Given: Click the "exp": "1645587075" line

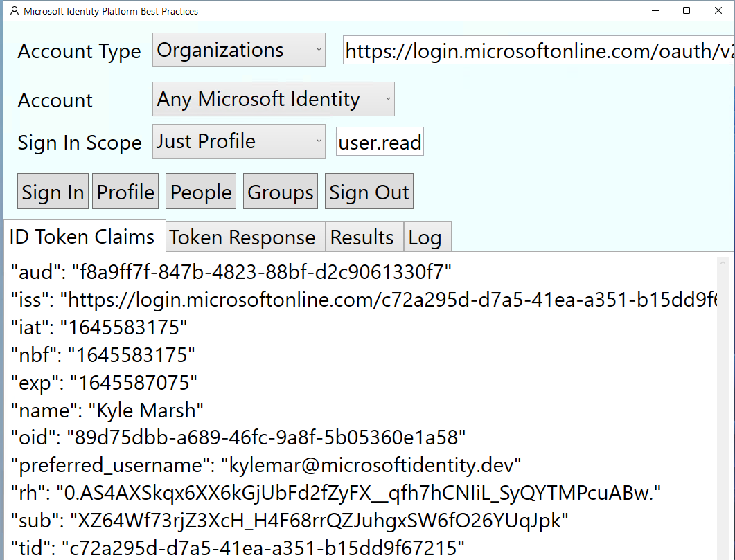Looking at the screenshot, I should pos(104,382).
